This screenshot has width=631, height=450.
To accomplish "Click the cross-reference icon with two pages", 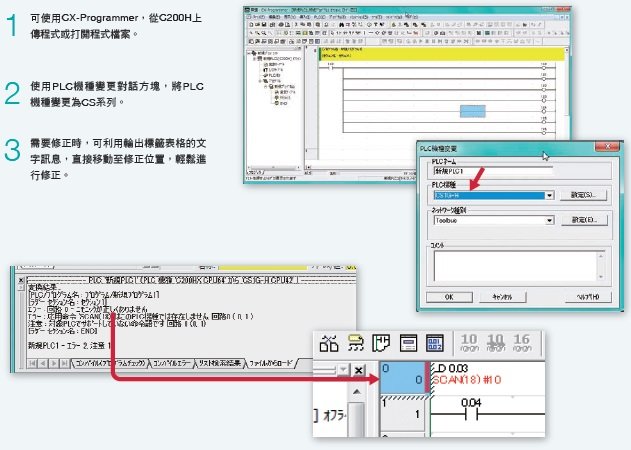I will click(329, 344).
